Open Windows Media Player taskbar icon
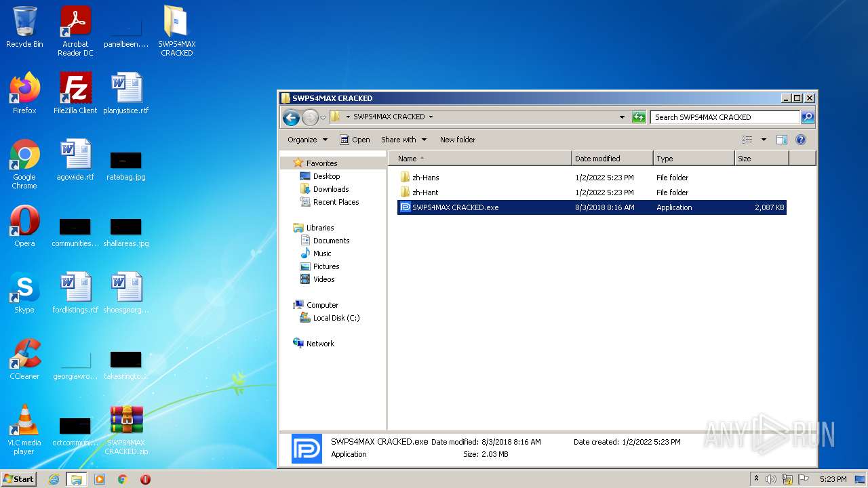868x488 pixels. click(x=100, y=479)
